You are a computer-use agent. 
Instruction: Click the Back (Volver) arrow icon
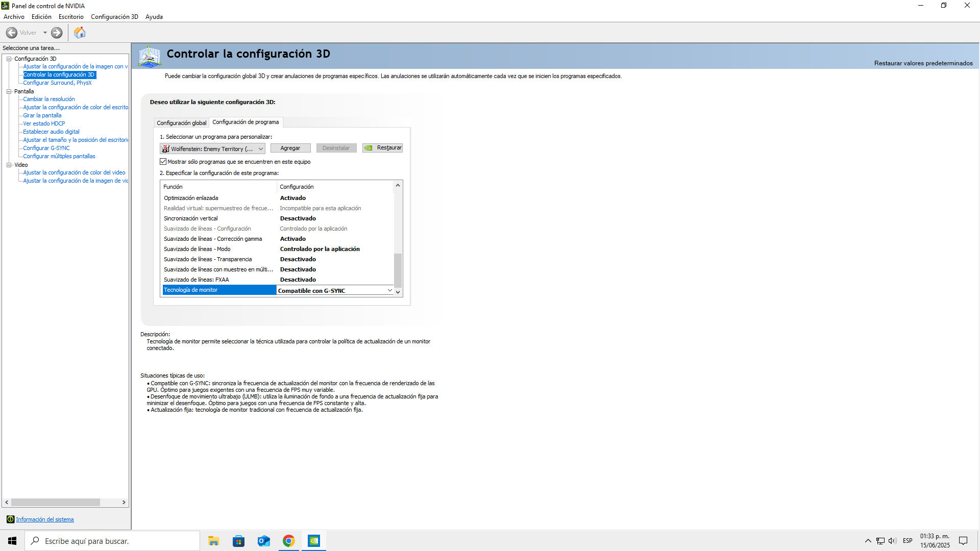12,33
